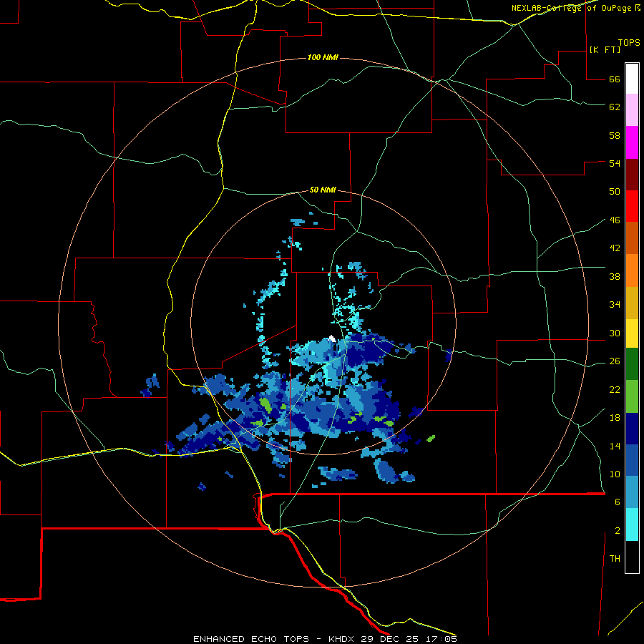The image size is (644, 644).
Task: Click the "ENHANCED ECHO TOPS" product caption
Action: click(251, 639)
